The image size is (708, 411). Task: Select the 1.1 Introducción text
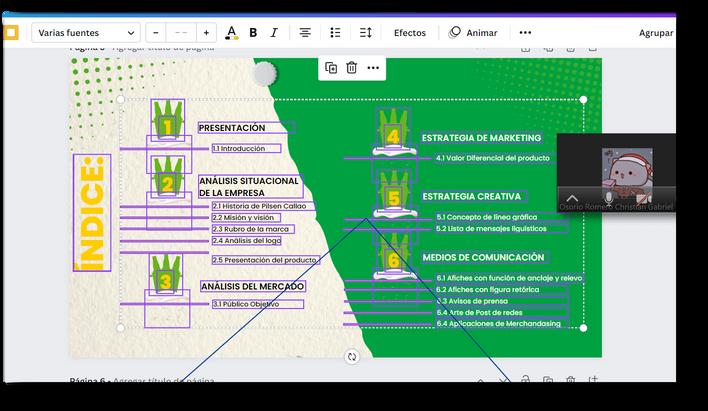(239, 148)
